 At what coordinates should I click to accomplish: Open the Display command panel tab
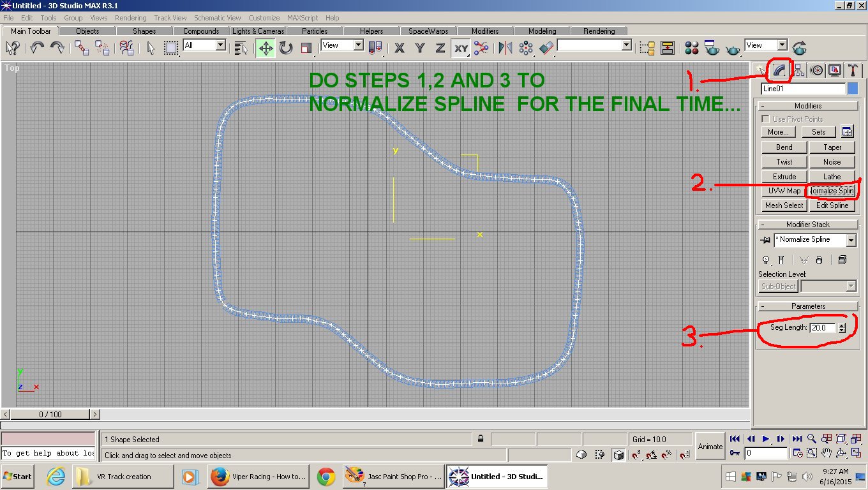(835, 70)
